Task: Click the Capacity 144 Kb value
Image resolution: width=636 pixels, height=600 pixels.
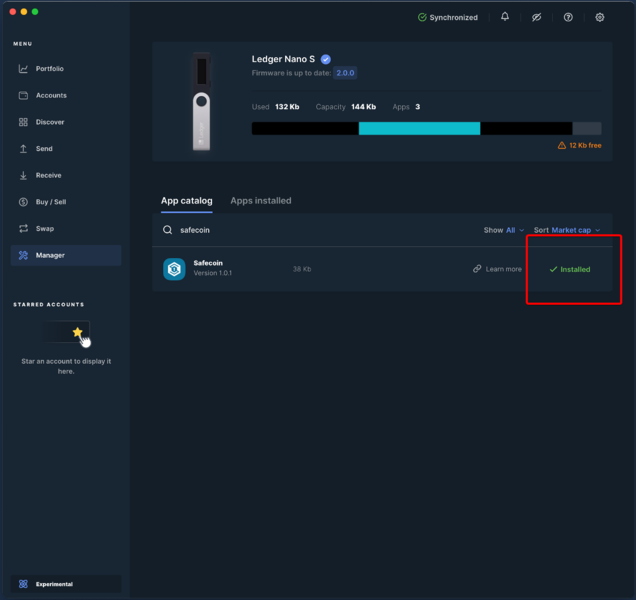Action: click(363, 107)
